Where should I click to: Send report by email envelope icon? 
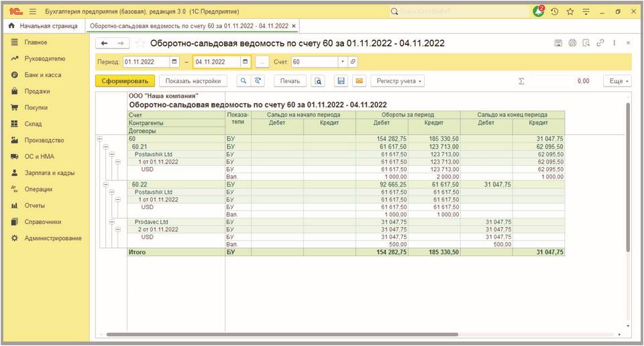point(359,81)
